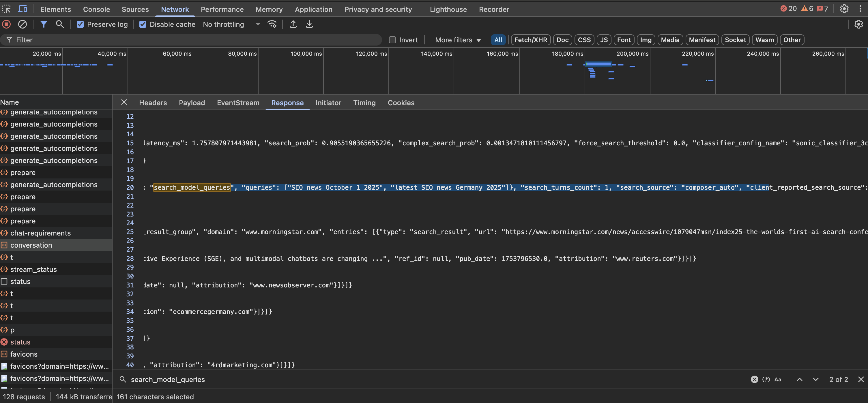The width and height of the screenshot is (868, 403).
Task: Expand the More filters dropdown
Action: [x=458, y=40]
